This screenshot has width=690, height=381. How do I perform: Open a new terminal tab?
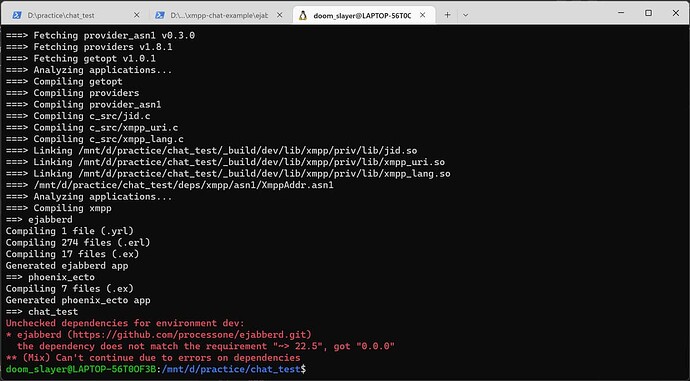[x=447, y=15]
